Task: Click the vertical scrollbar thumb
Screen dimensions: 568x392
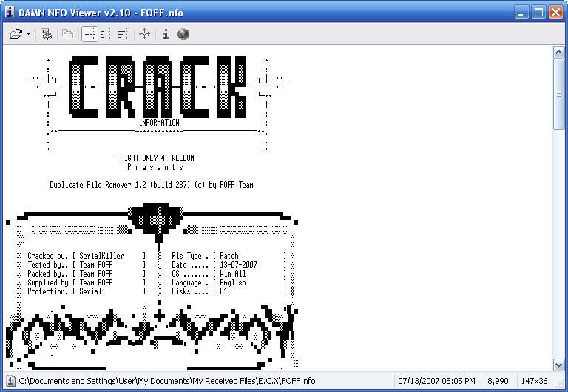Action: [558, 94]
